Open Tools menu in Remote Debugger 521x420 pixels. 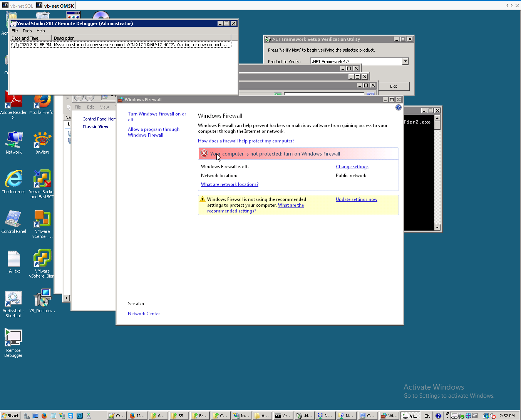(x=27, y=31)
